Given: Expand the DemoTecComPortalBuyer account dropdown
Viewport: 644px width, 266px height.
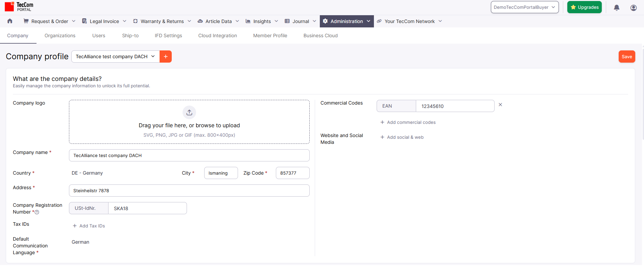Looking at the screenshot, I should tap(524, 7).
